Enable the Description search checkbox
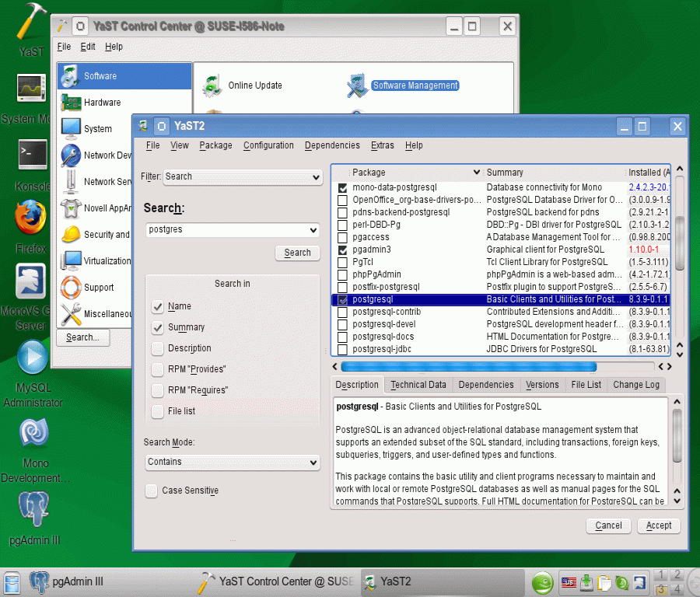The image size is (700, 597). 157,348
